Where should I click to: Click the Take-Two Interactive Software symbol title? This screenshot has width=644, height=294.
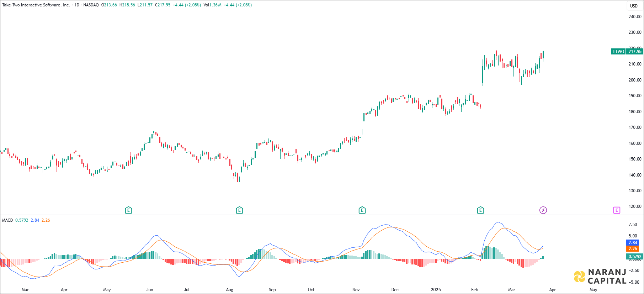[36, 5]
